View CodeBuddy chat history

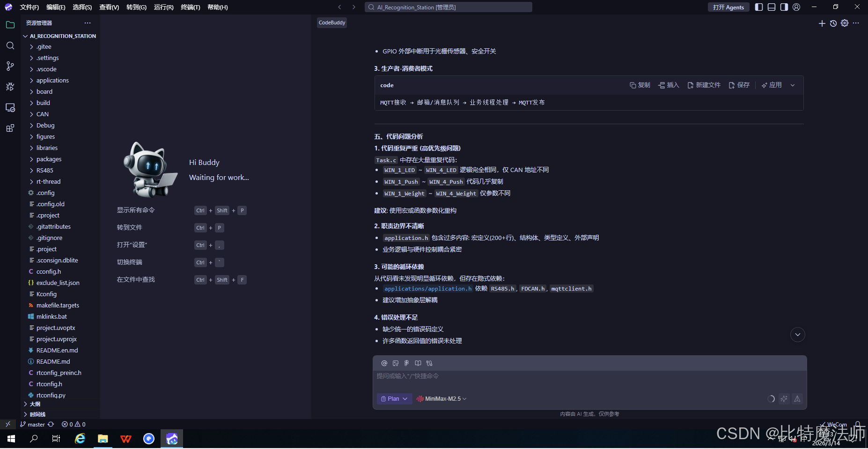tap(833, 23)
